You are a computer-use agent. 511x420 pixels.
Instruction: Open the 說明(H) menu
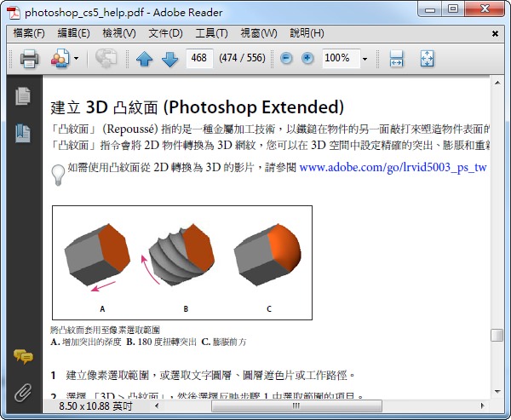pyautogui.click(x=307, y=33)
